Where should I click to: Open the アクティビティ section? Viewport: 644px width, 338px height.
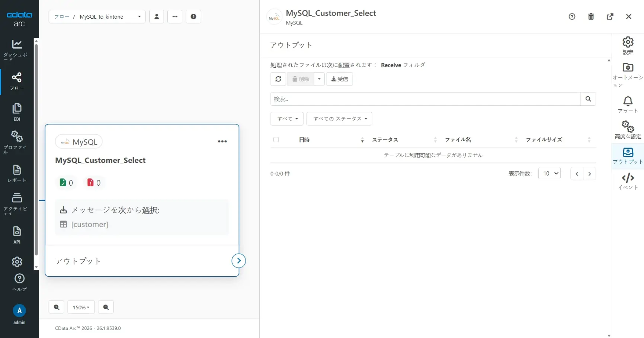[x=17, y=203]
